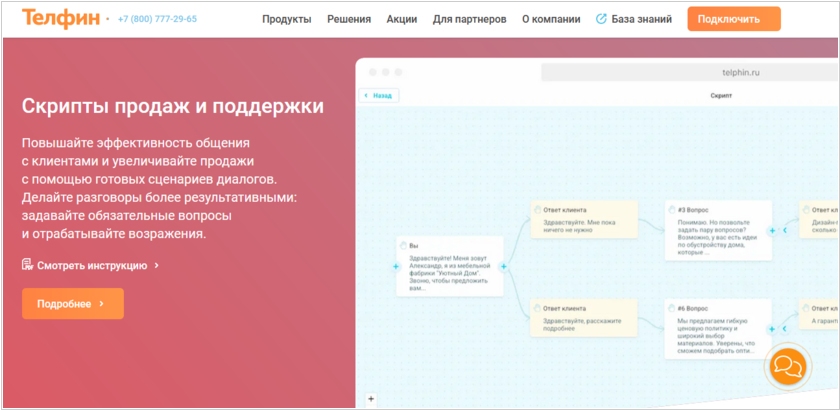The image size is (840, 410).
Task: Click the plus icon right of #3 Вопрос card
Action: click(x=772, y=231)
